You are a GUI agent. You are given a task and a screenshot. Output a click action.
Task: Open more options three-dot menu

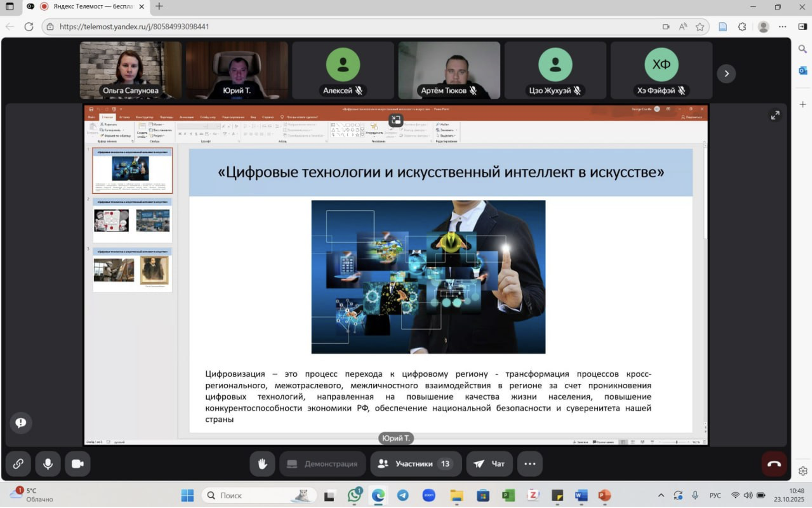point(529,464)
